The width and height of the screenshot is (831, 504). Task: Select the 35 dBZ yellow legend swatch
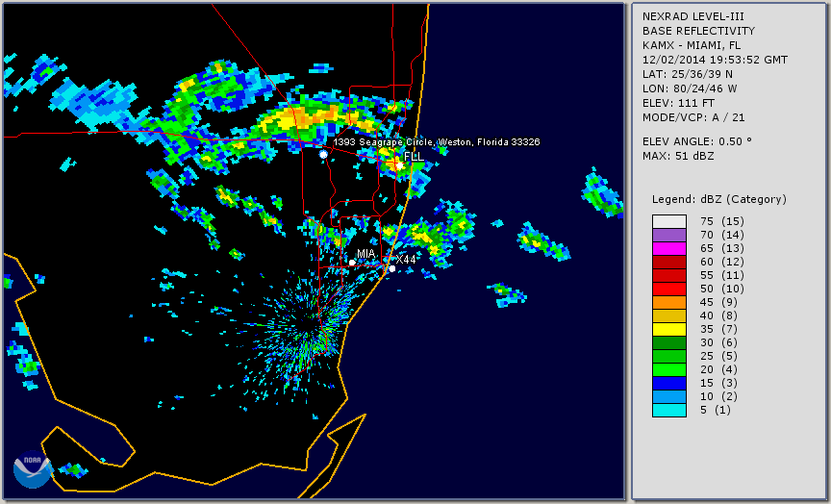(x=669, y=330)
